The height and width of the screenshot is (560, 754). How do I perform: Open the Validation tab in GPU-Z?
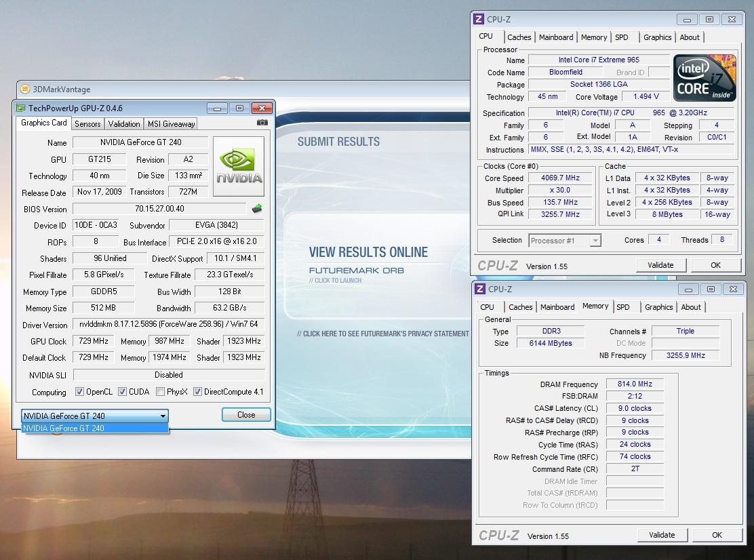coord(124,123)
